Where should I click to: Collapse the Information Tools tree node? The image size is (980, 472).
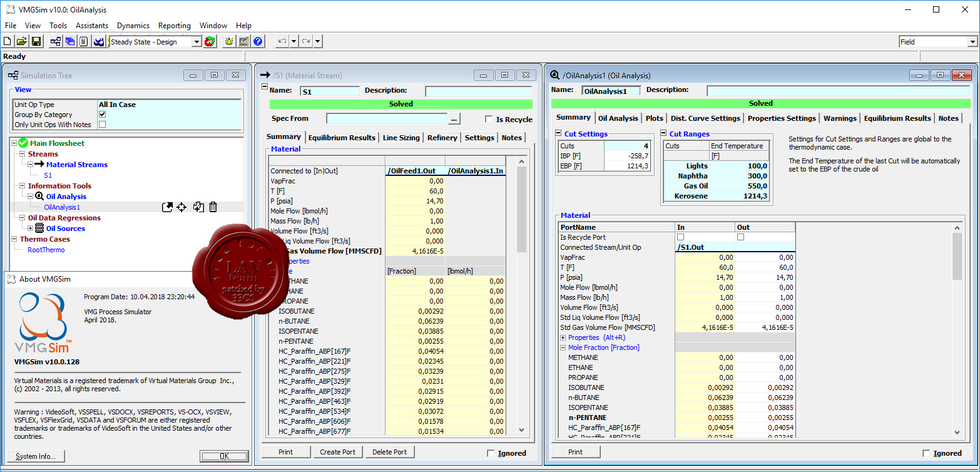tap(23, 186)
